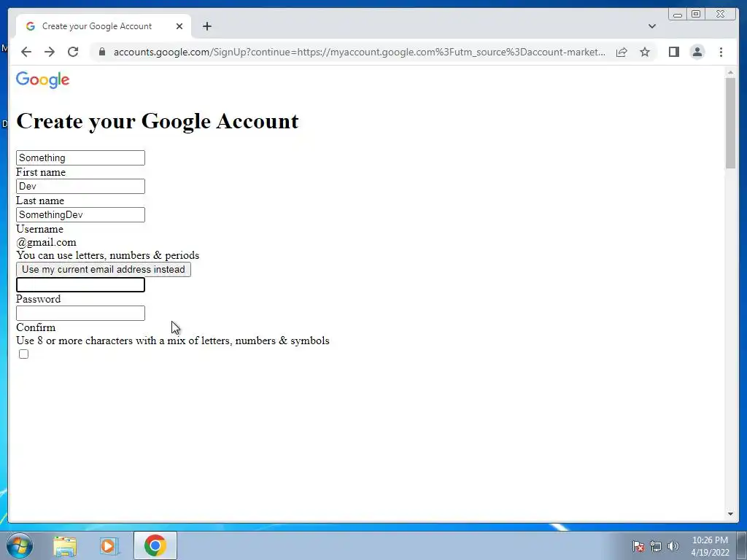Click the Confirm label
This screenshot has height=560, width=747.
[x=36, y=327]
